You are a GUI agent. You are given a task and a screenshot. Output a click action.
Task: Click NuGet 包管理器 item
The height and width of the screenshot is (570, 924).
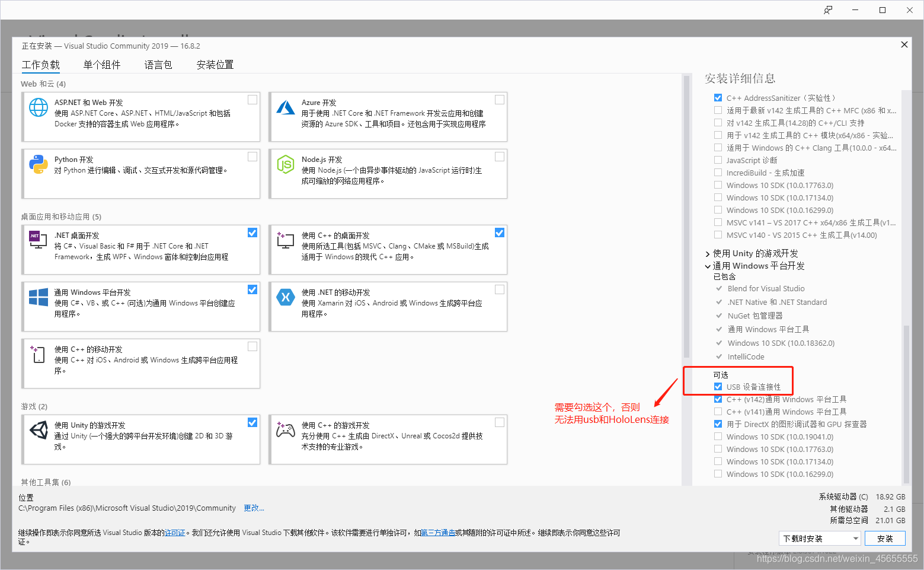[x=755, y=316]
